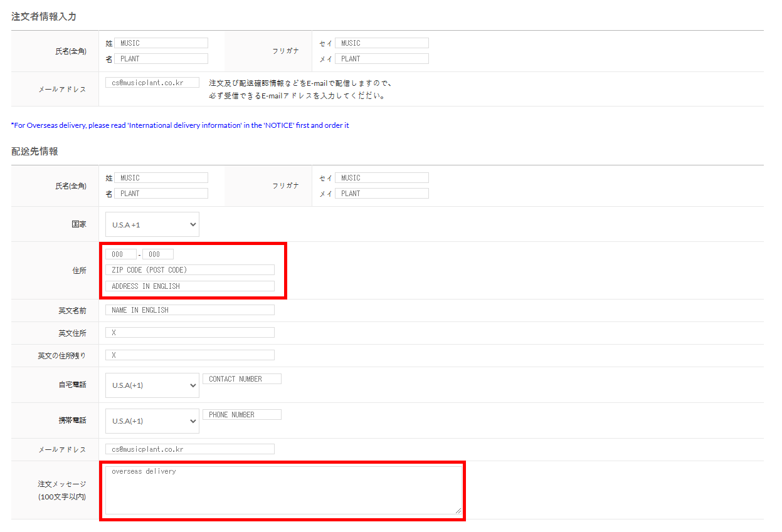
Task: Focus the ZIP CODE (POST CODE) field
Action: click(190, 270)
